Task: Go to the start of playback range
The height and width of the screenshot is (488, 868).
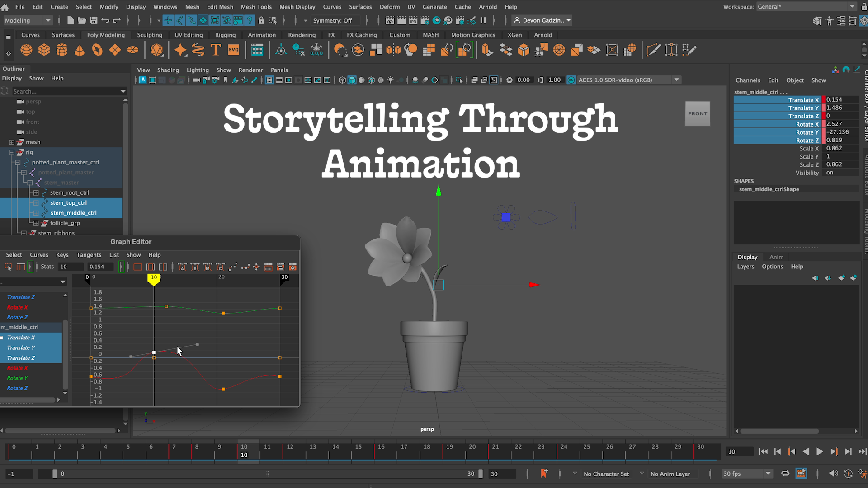Action: (763, 451)
